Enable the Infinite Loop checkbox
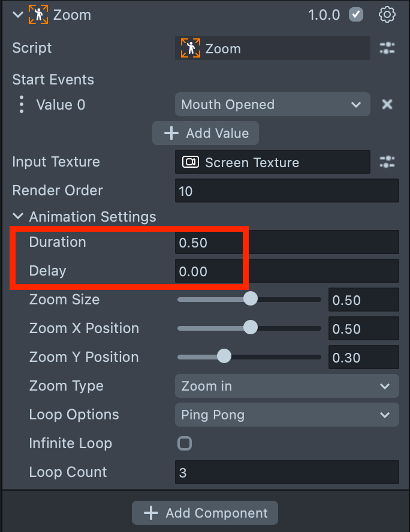Image resolution: width=410 pixels, height=532 pixels. coord(185,443)
